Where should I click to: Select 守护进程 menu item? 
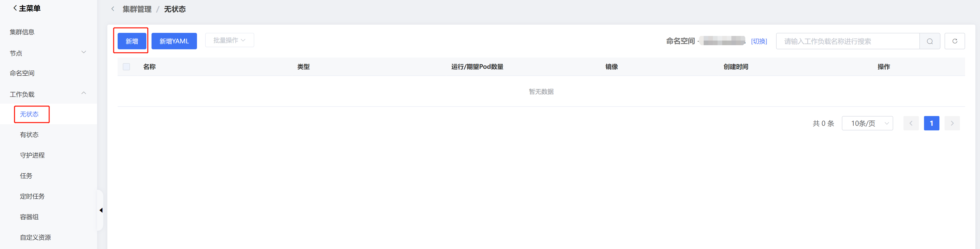[x=32, y=155]
